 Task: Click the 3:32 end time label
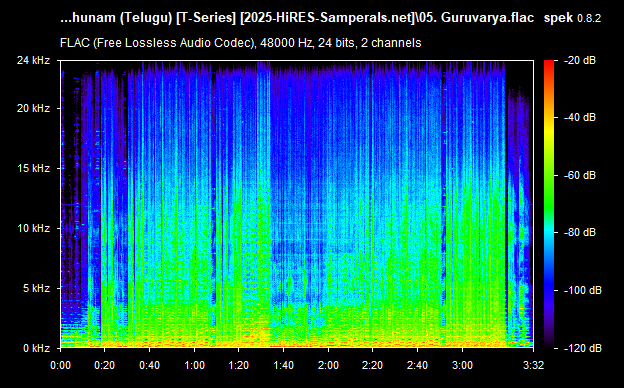533,365
